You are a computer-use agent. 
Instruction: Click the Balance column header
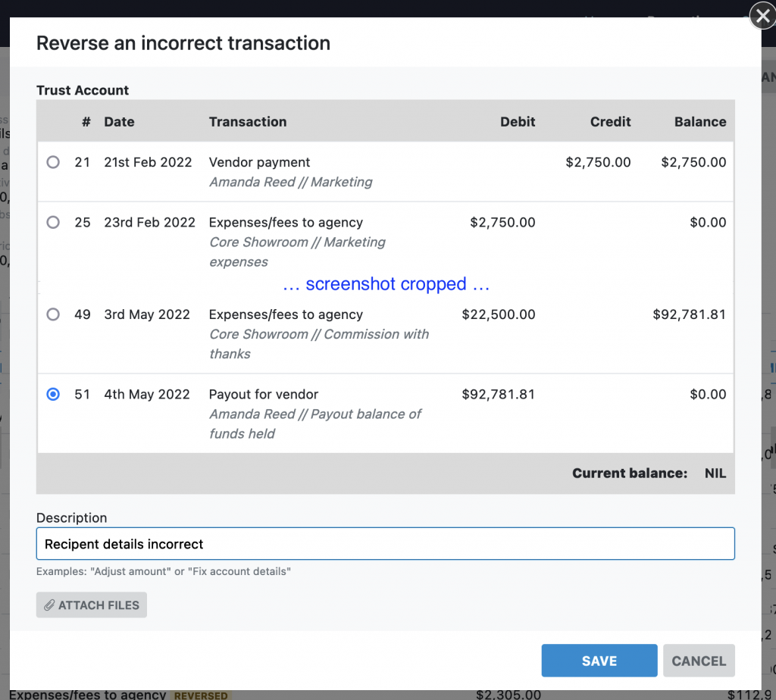(699, 122)
